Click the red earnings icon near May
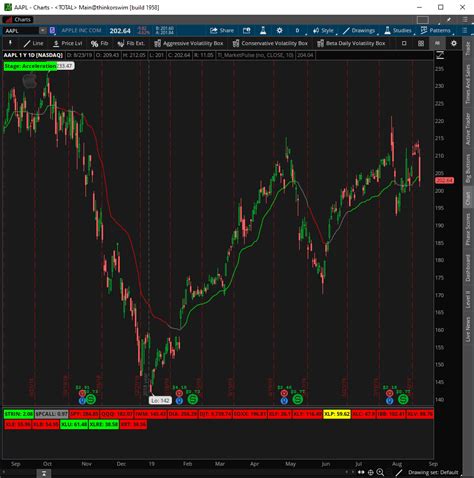 coord(284,394)
